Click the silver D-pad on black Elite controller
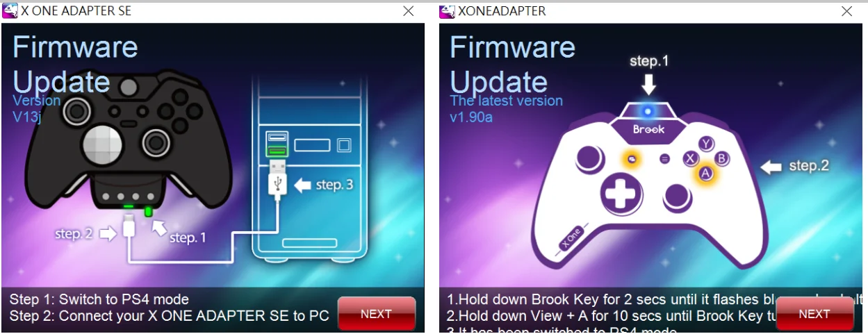868x334 pixels. (x=103, y=146)
